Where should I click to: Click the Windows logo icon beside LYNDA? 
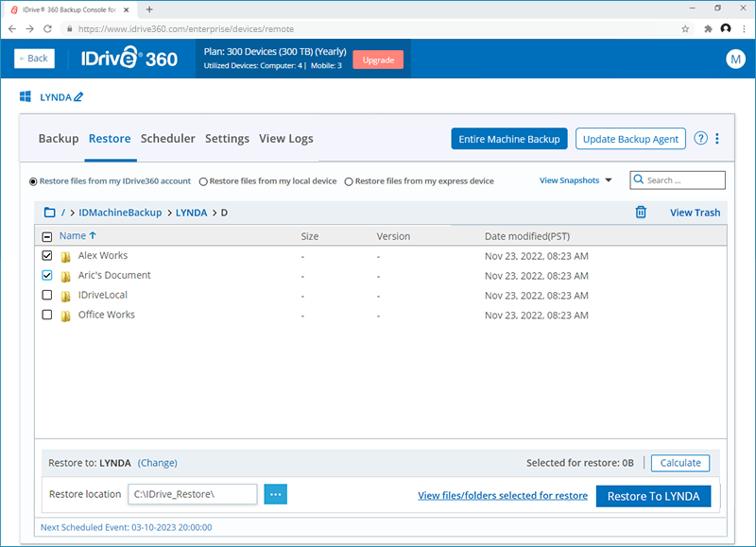coord(26,96)
